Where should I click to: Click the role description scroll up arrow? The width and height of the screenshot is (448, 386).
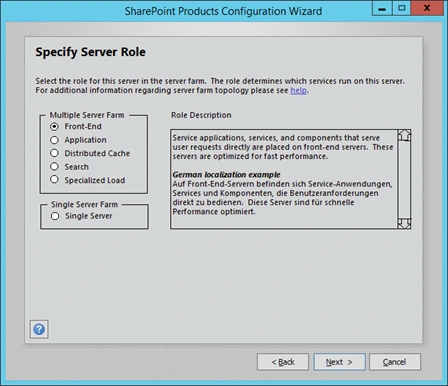coord(404,136)
